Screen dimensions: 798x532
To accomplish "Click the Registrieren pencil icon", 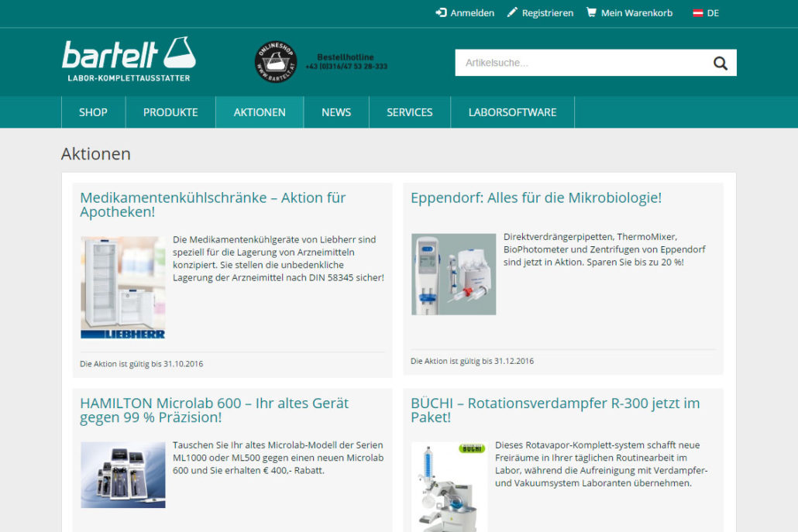I will point(512,12).
